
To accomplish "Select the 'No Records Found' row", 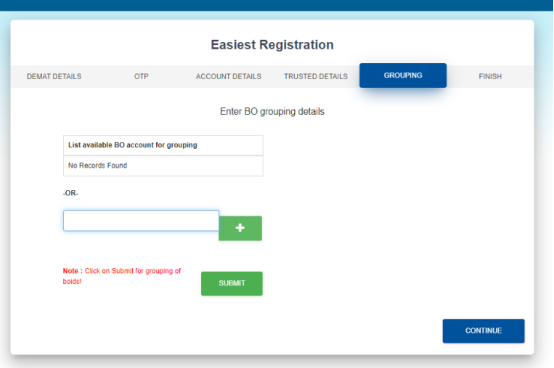I will (x=163, y=166).
